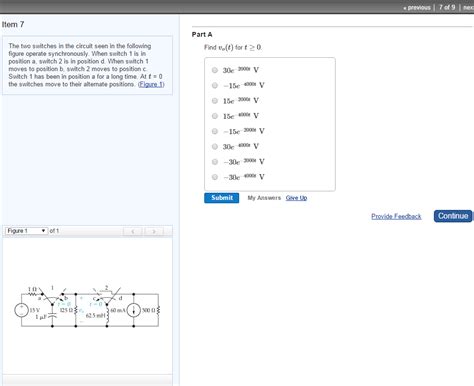474x386 pixels.
Task: Pick the radio button 30e^-4000t V
Action: (215, 146)
